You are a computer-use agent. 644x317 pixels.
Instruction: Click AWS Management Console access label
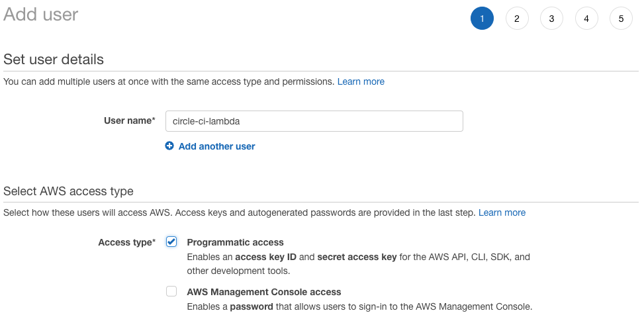(264, 292)
